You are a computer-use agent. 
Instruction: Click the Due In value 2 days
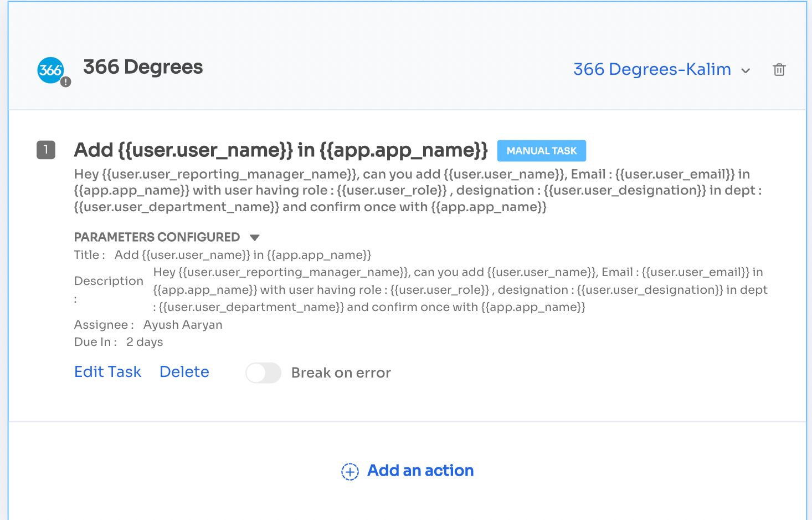coord(145,342)
